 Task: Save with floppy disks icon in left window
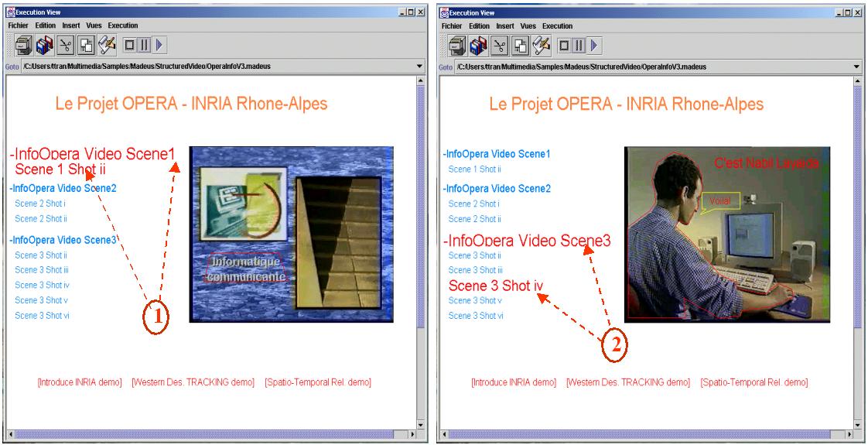pyautogui.click(x=45, y=45)
